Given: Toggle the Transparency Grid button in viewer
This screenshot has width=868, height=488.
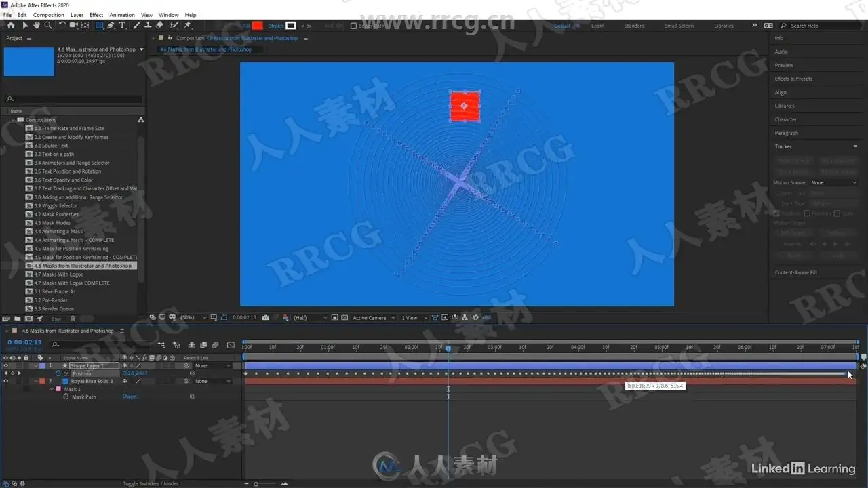Looking at the screenshot, I should 345,317.
